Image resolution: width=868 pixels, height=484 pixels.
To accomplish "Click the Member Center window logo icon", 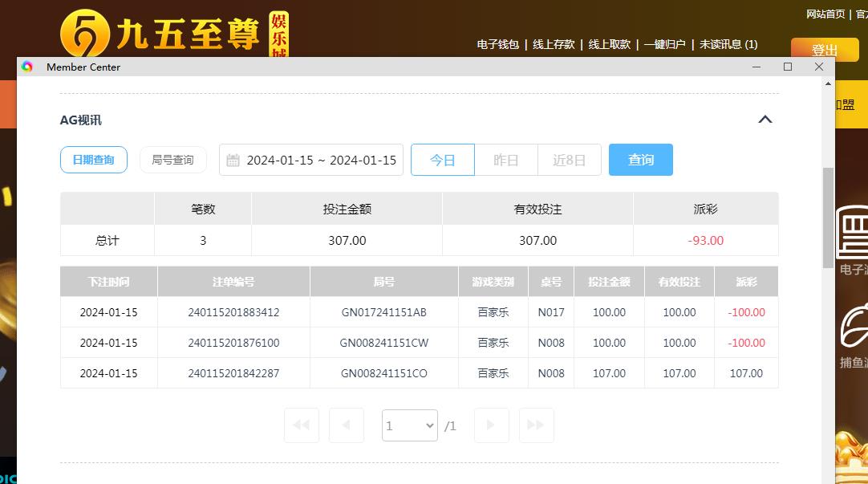I will [27, 67].
